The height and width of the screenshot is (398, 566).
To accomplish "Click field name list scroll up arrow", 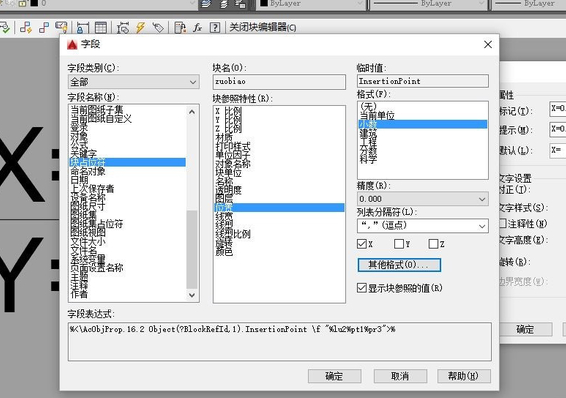I will click(x=192, y=112).
